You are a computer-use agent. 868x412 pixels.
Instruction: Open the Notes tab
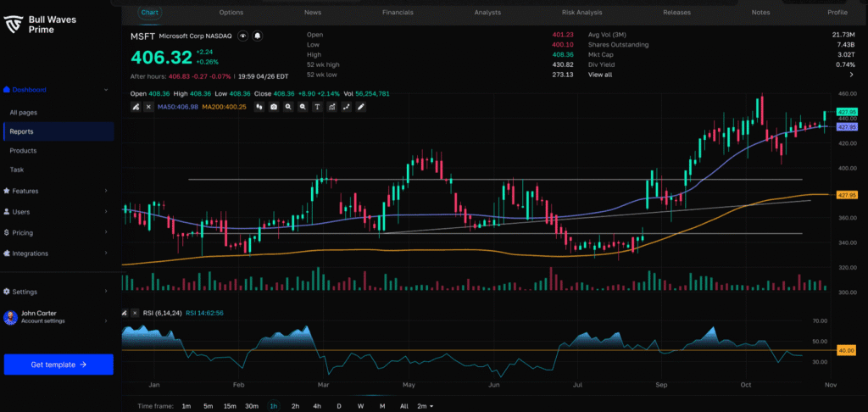(x=760, y=12)
